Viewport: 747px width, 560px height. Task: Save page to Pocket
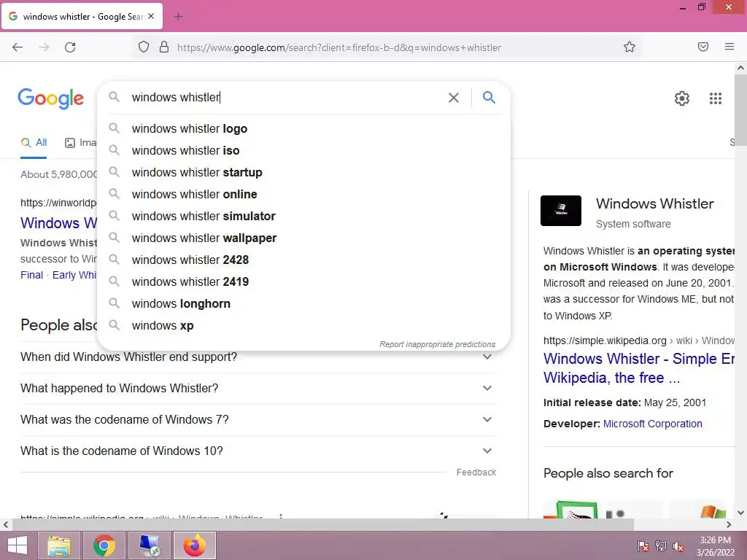pyautogui.click(x=703, y=47)
